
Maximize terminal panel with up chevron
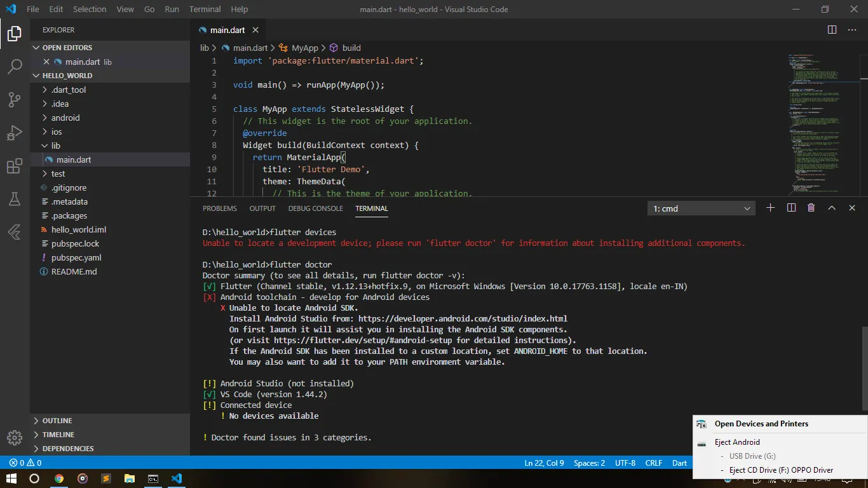point(831,208)
